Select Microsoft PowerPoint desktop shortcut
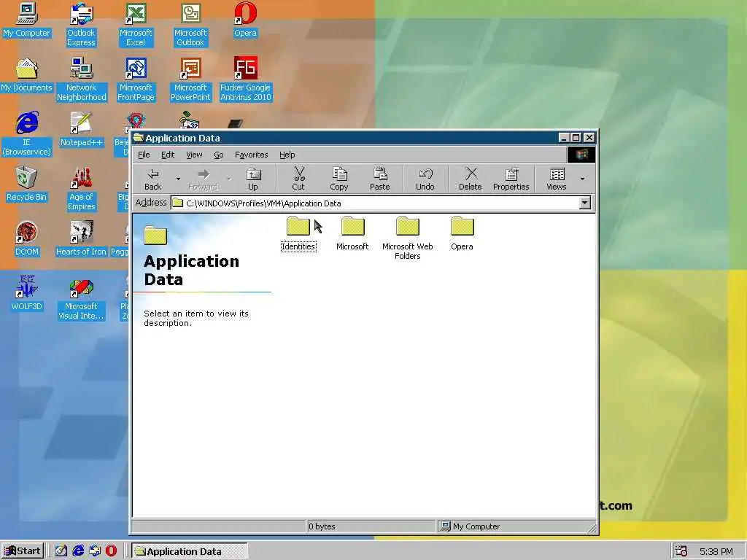 pyautogui.click(x=190, y=79)
